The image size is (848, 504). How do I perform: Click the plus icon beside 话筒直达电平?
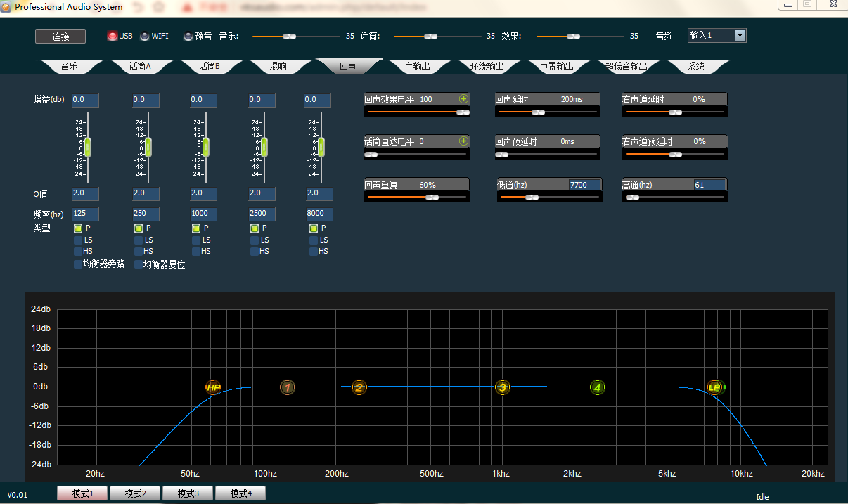click(x=463, y=141)
